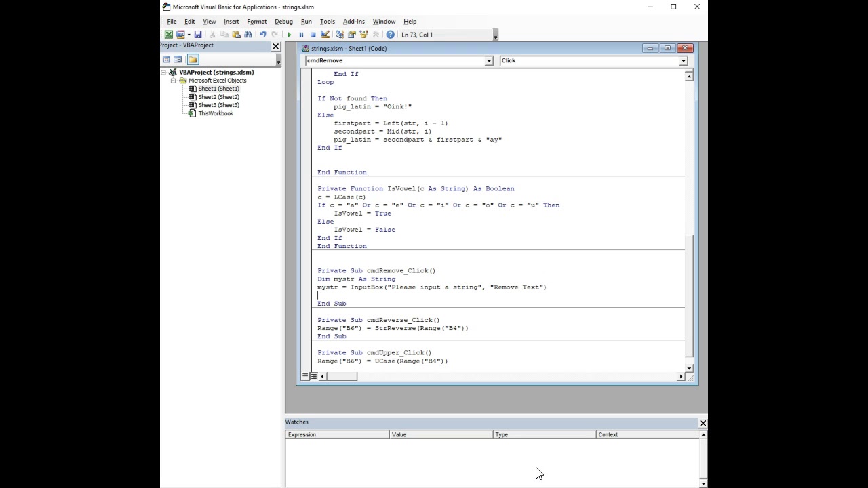Open the Standard toolbar options arrow
This screenshot has width=868, height=488.
point(496,35)
